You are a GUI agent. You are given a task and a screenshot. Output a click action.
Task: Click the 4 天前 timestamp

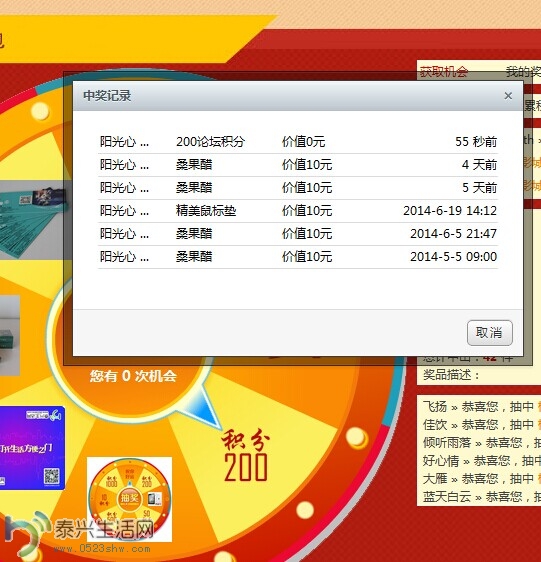point(479,165)
